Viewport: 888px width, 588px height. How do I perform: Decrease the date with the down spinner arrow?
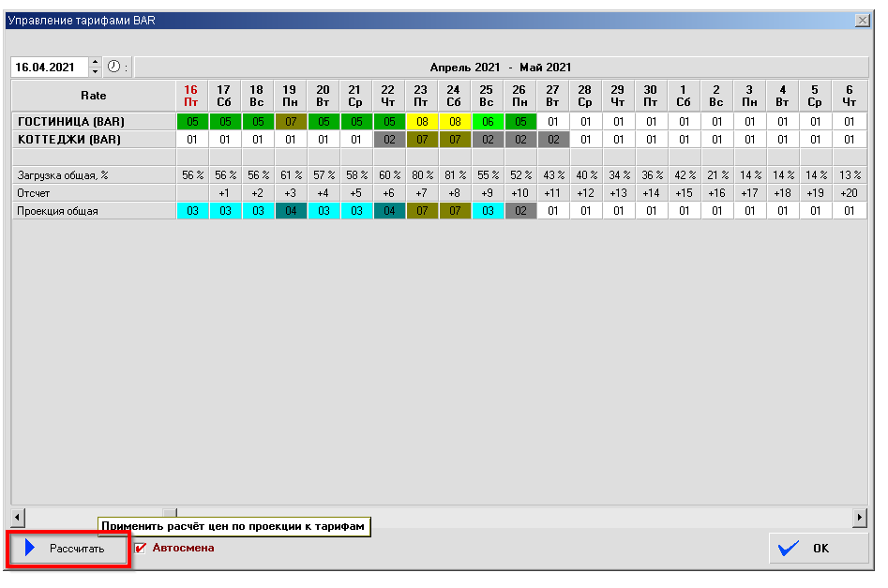[x=95, y=71]
